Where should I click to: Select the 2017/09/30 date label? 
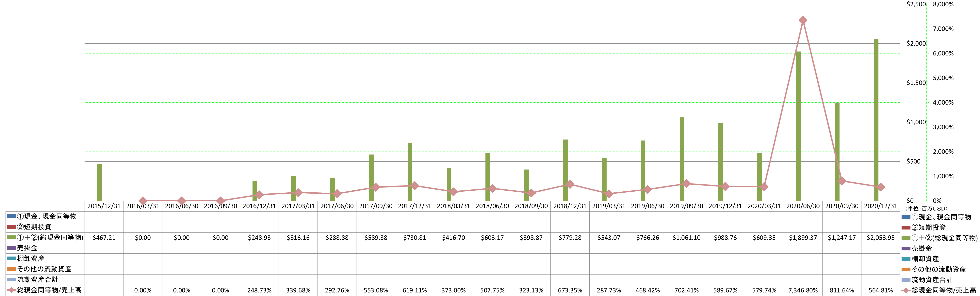pos(376,206)
